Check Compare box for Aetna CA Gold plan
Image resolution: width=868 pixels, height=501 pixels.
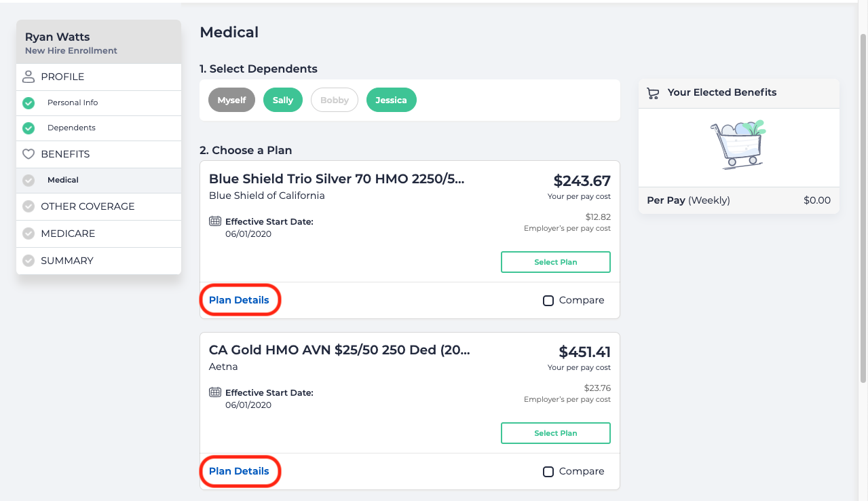tap(548, 472)
